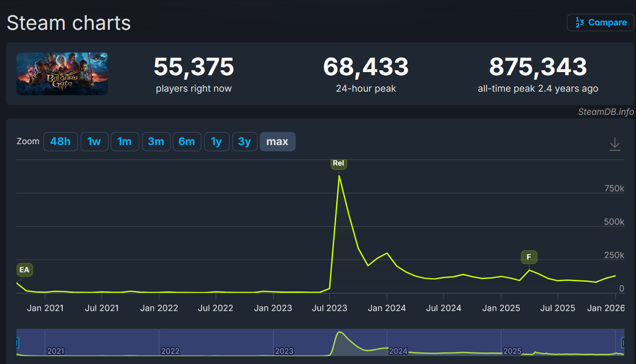The width and height of the screenshot is (636, 364).
Task: Grab the right navigator range handle
Action: [x=623, y=342]
